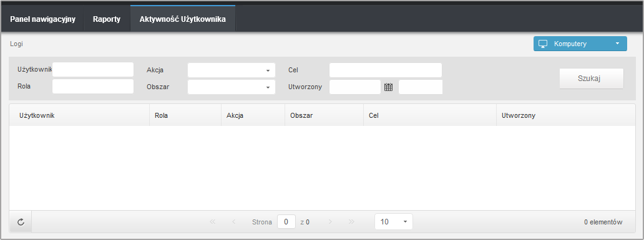Click the refresh icon in grid footer
The image size is (644, 240).
(x=21, y=222)
